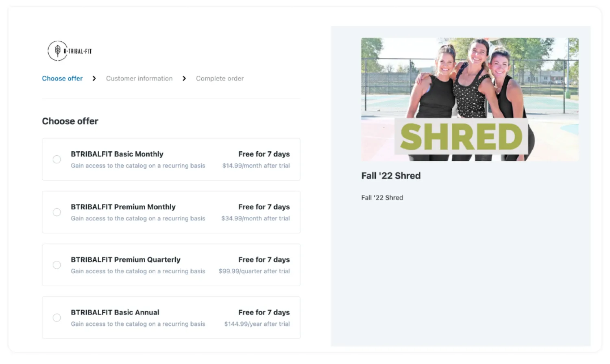Click the B-Tribal-Fit logo
This screenshot has width=610, height=364.
70,51
